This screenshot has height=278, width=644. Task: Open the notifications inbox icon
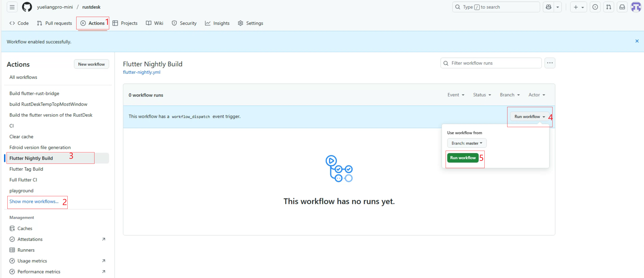pos(622,7)
